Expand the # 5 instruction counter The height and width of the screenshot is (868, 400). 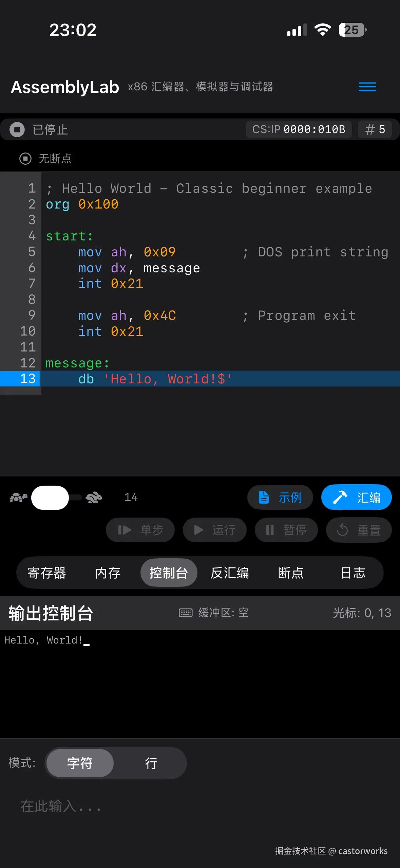point(375,129)
